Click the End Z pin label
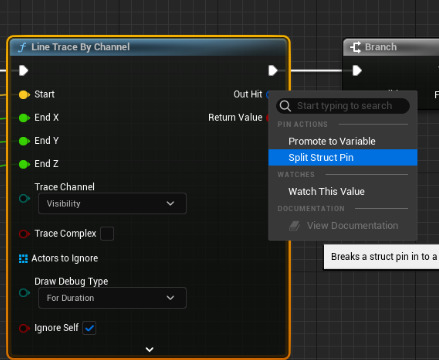This screenshot has height=360, width=439. [46, 164]
